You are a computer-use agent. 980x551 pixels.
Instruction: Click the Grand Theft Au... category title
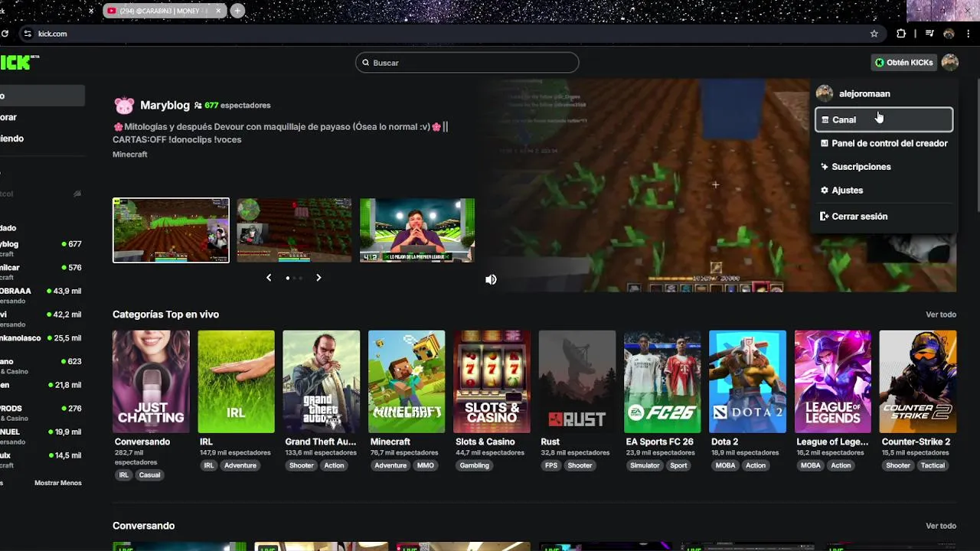click(x=320, y=442)
